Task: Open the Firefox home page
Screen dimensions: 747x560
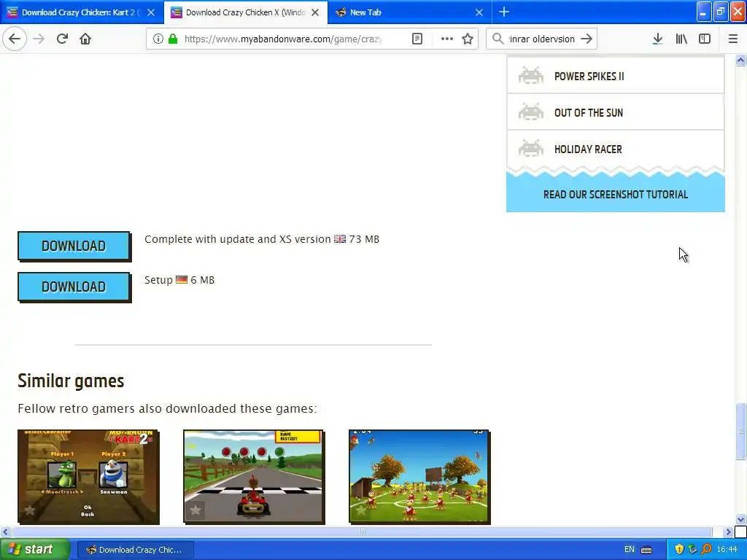Action: [x=85, y=39]
